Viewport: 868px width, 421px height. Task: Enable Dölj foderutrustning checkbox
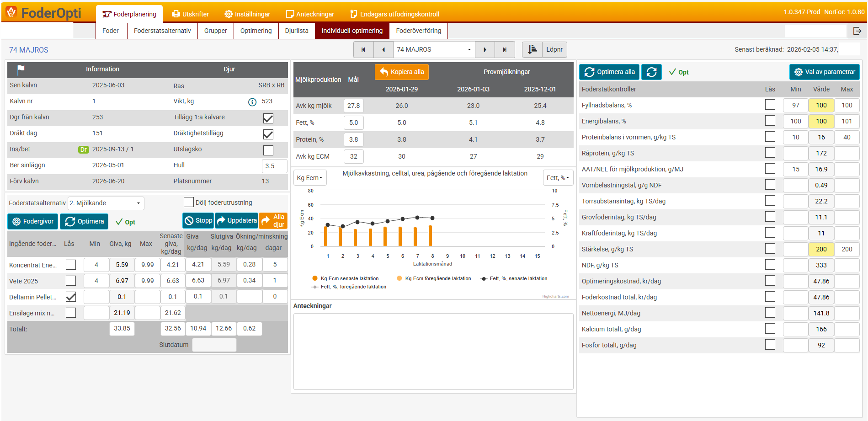[188, 203]
